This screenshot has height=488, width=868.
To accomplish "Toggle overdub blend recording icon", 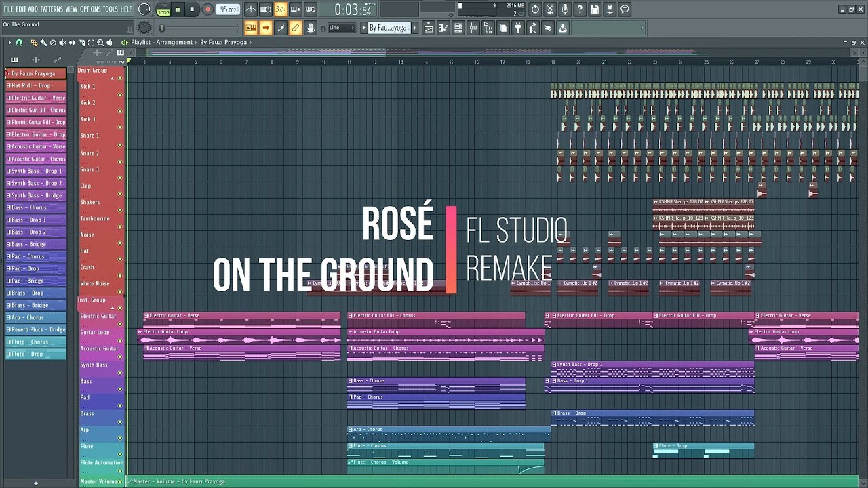I will (x=296, y=9).
